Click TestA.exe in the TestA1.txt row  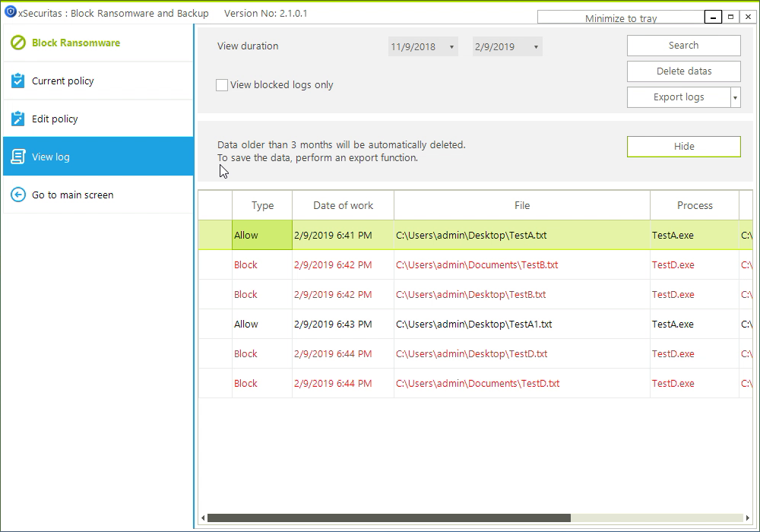click(x=695, y=325)
